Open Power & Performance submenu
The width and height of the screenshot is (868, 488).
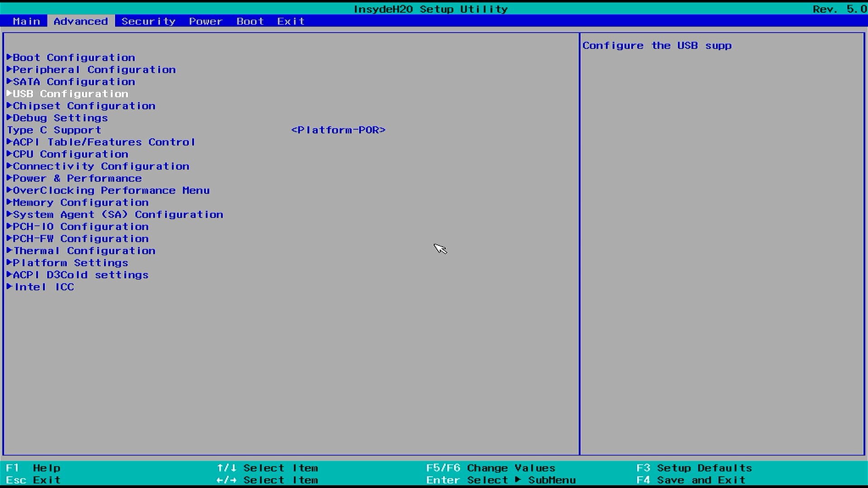pyautogui.click(x=77, y=178)
